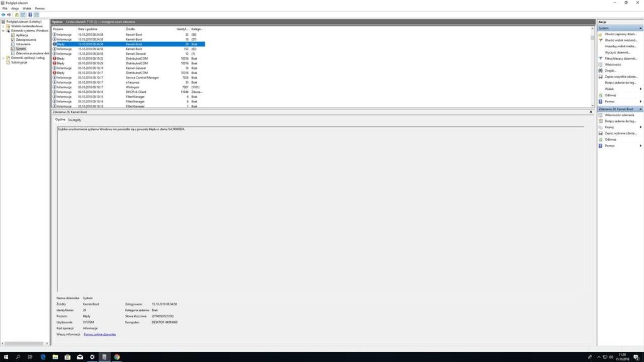Open Settings gear from the taskbar
Image resolution: width=644 pixels, height=362 pixels.
click(x=92, y=357)
